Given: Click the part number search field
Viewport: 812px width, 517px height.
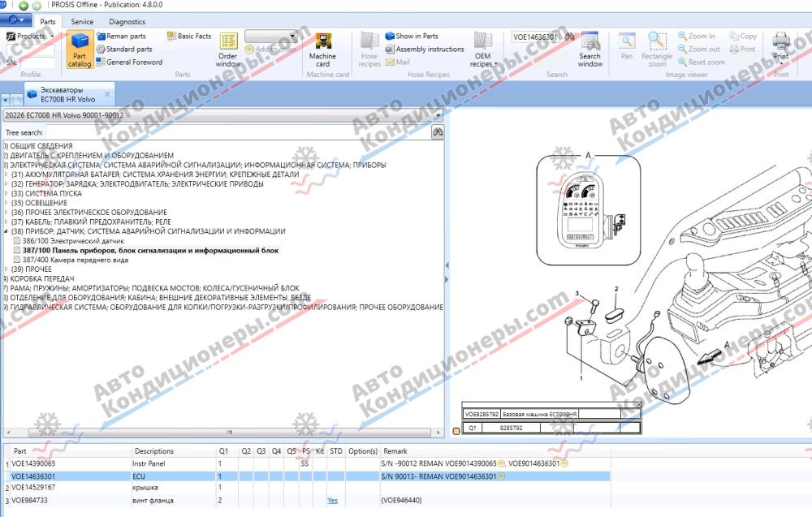Looking at the screenshot, I should coord(538,37).
